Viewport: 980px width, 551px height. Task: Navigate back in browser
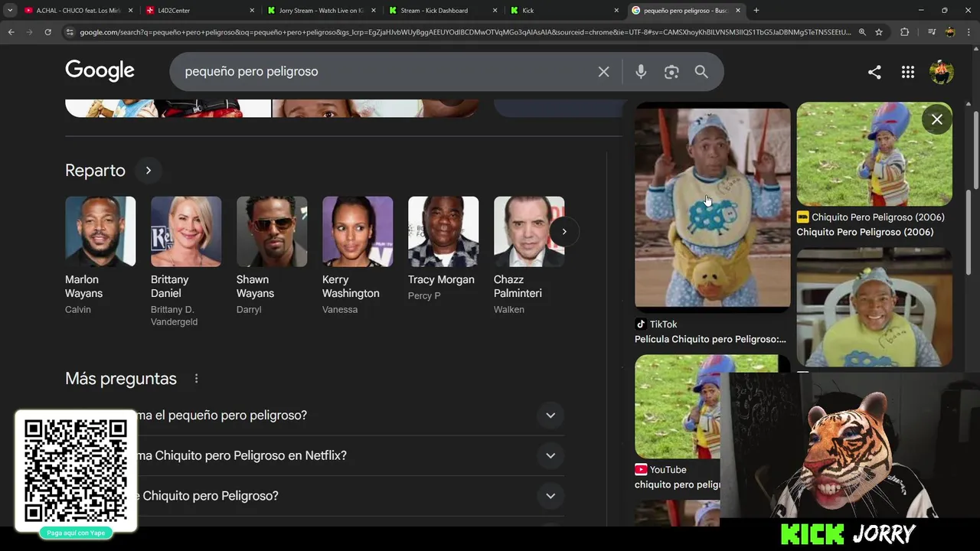11,32
